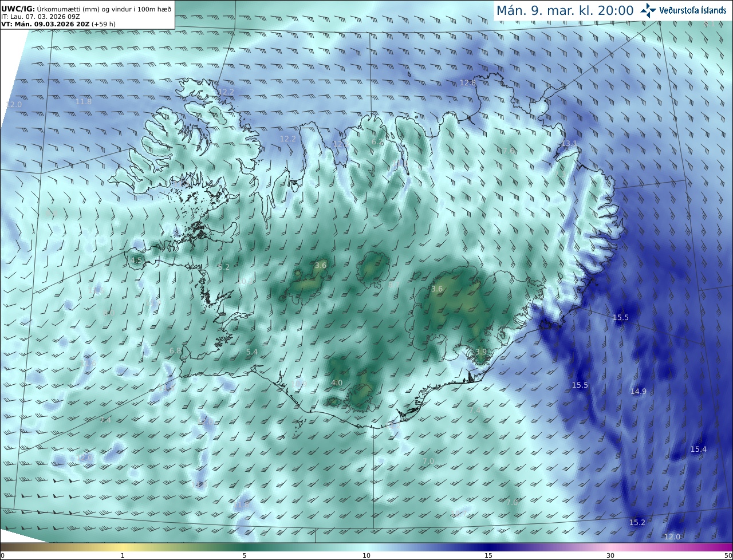This screenshot has height=560, width=733.
Task: Click the 12.8 value near the north coast
Action: 468,82
